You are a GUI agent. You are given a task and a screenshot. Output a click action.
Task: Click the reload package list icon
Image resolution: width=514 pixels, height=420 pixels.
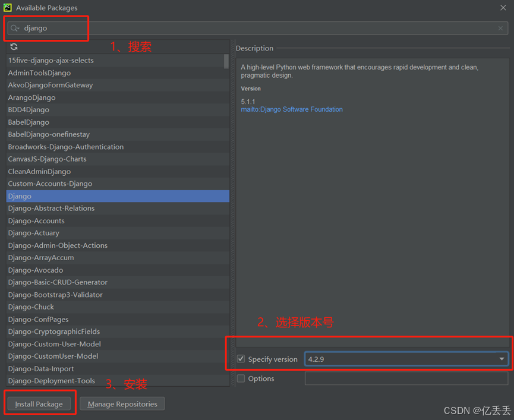pos(14,47)
